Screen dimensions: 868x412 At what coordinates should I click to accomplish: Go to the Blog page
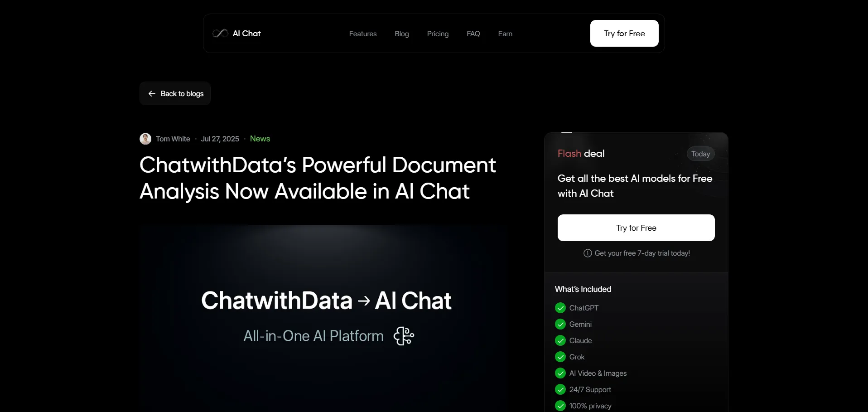point(401,34)
